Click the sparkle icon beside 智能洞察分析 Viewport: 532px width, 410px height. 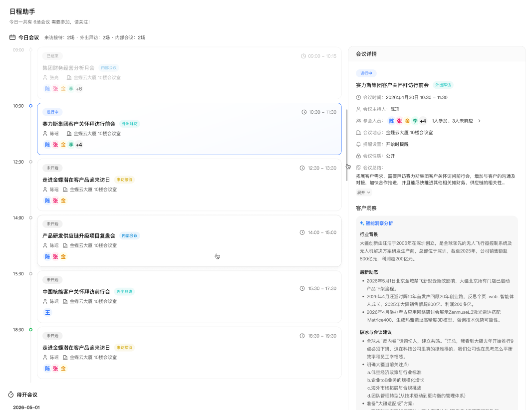point(362,223)
